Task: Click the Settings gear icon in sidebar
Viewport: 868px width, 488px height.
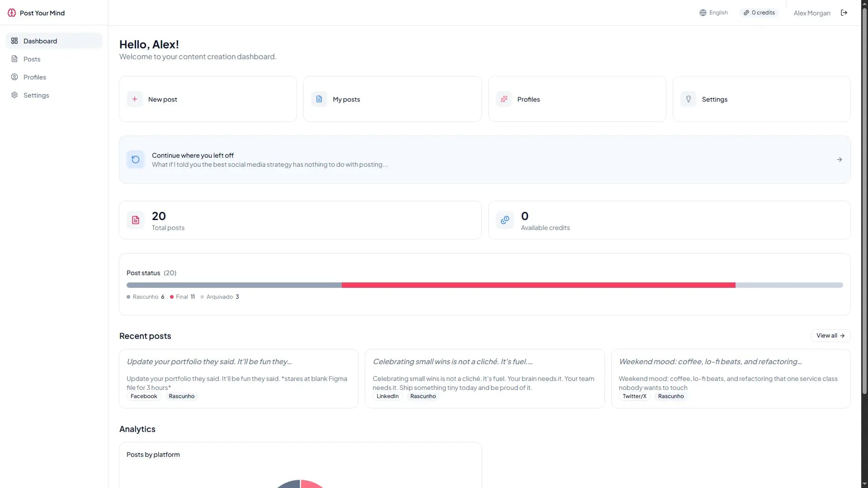Action: tap(14, 95)
